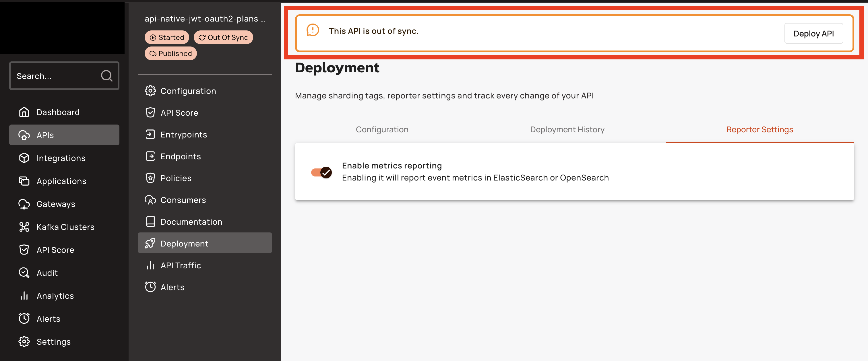Click the Integrations cube icon

[24, 158]
